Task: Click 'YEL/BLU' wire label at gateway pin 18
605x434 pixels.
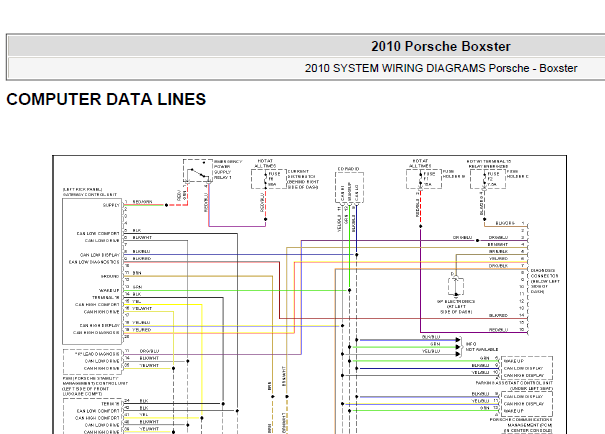Action: click(142, 322)
